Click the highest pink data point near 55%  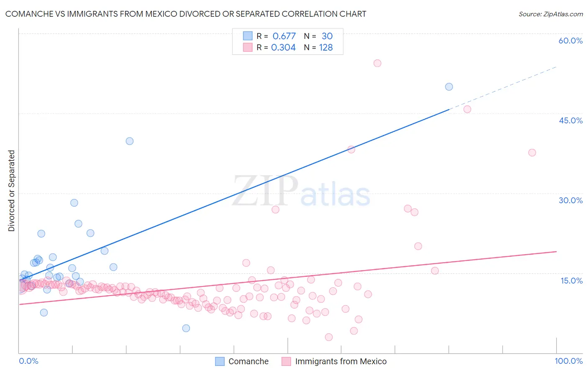point(377,63)
